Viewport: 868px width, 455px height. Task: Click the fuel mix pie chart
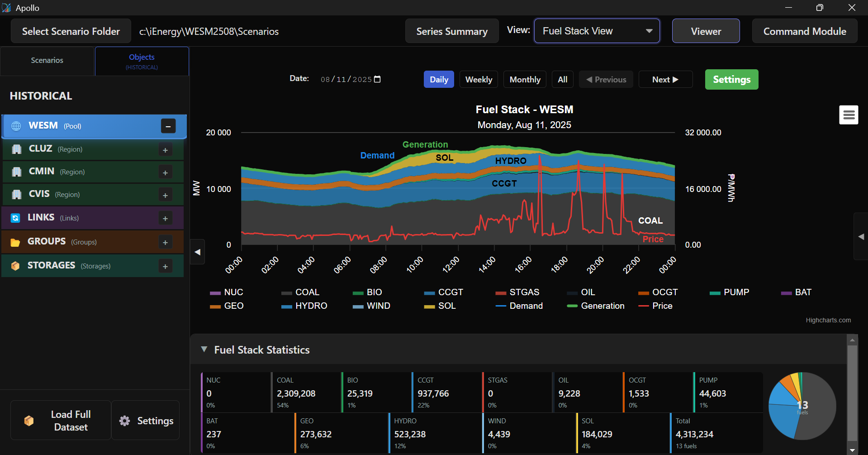click(802, 406)
